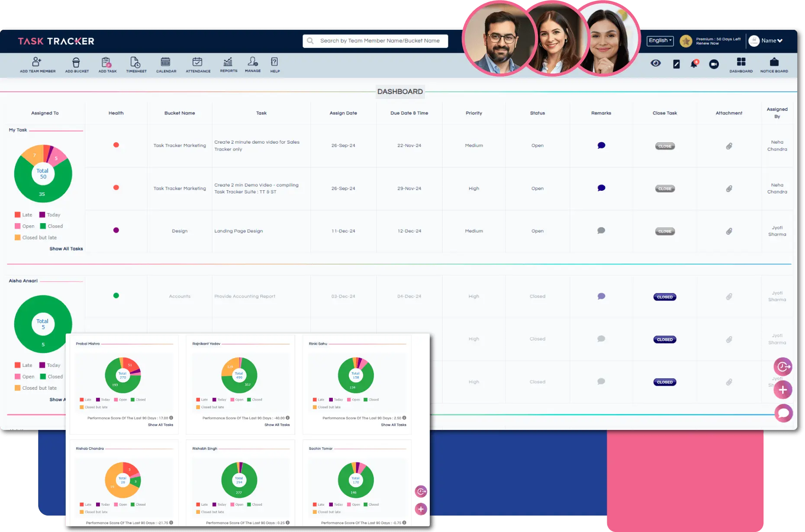805x532 pixels.
Task: Switch to the Dashboard view
Action: point(741,64)
